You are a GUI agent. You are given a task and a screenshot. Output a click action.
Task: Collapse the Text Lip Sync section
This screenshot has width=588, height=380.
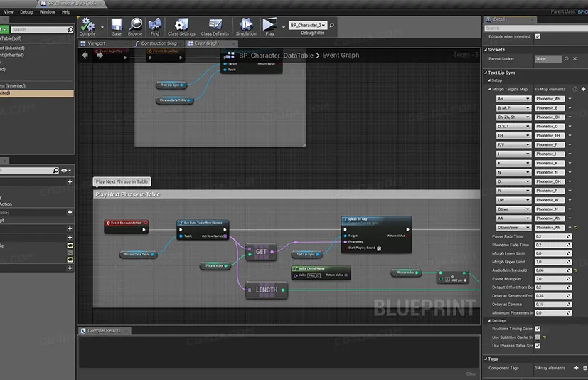tap(486, 73)
